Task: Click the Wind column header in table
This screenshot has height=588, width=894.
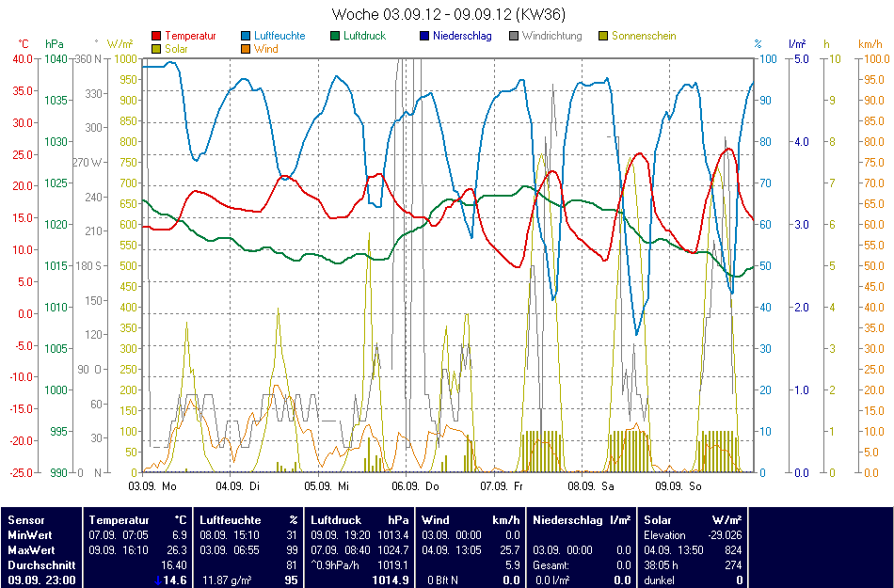Action: coord(435,520)
